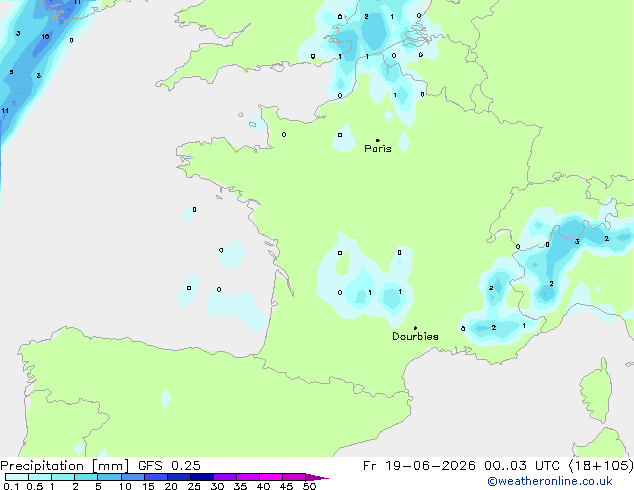Select the 0.1–0.5 mm palest legend swatch
The width and height of the screenshot is (634, 490).
pyautogui.click(x=17, y=477)
